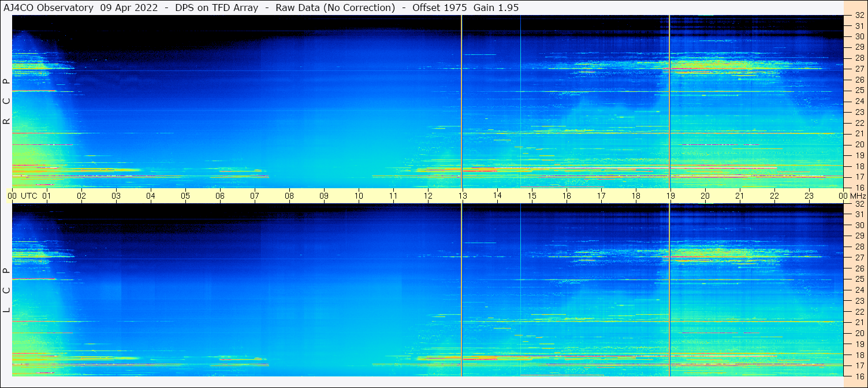Click the 26 MHz label on RCP scale

[x=859, y=80]
